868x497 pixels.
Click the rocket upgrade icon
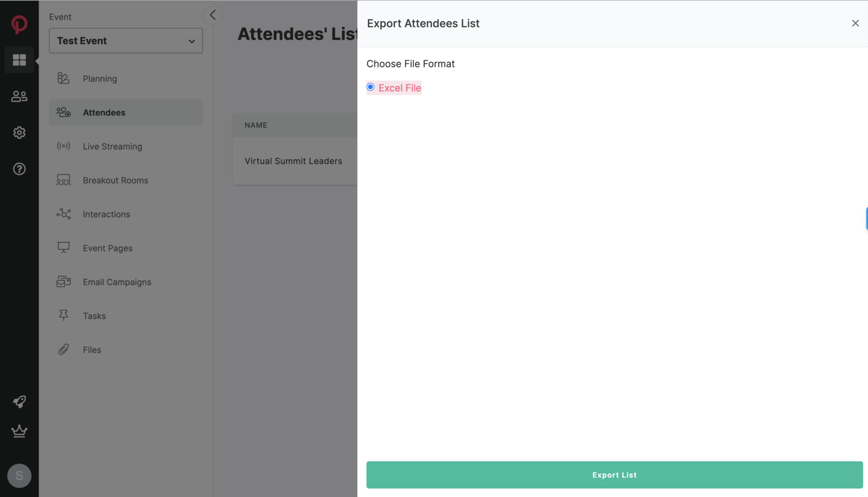coord(19,402)
